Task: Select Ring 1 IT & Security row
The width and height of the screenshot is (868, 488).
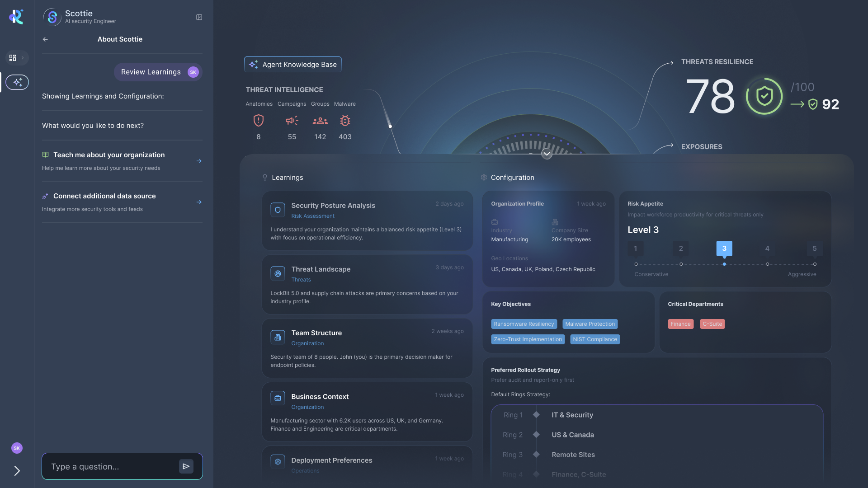Action: pyautogui.click(x=657, y=415)
